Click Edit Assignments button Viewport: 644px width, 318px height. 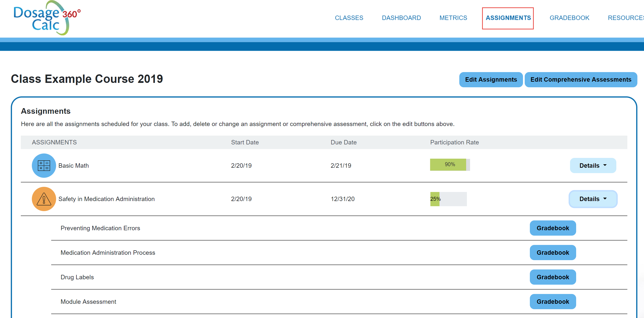click(491, 80)
